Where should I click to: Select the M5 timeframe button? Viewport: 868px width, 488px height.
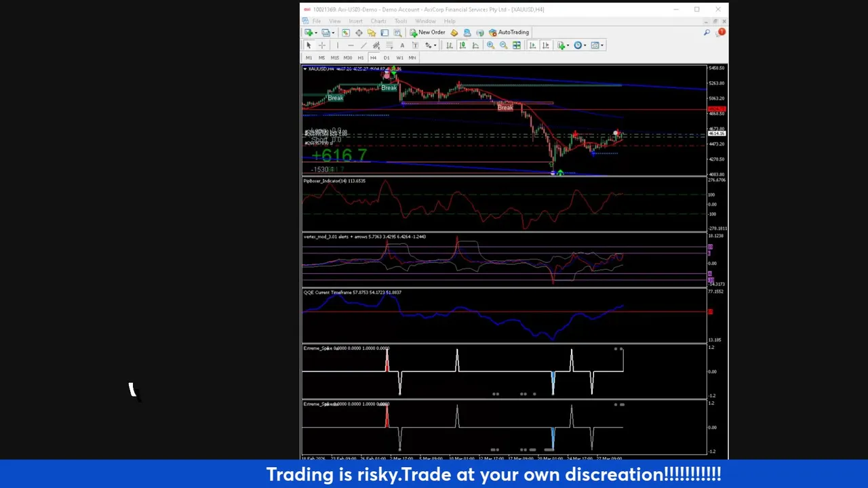click(x=321, y=58)
